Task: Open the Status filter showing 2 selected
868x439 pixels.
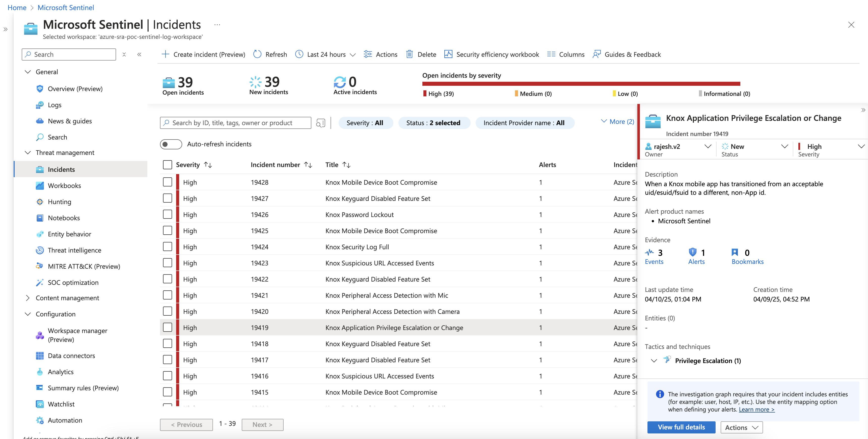Action: tap(434, 123)
